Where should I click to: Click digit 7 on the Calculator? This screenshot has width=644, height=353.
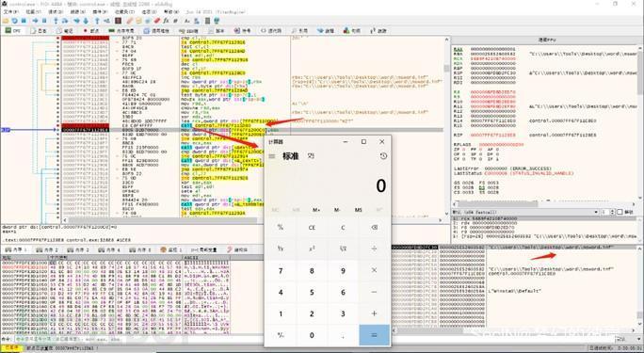281,270
